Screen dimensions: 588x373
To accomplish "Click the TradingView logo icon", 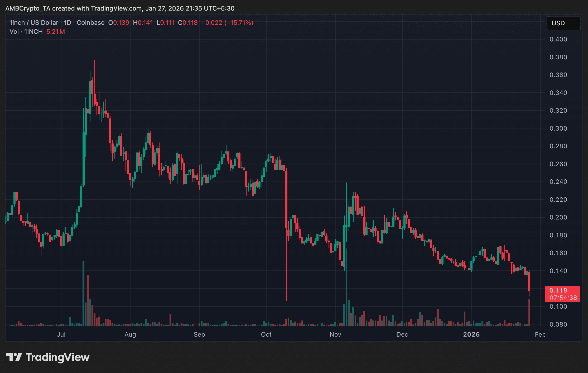I will 14,357.
